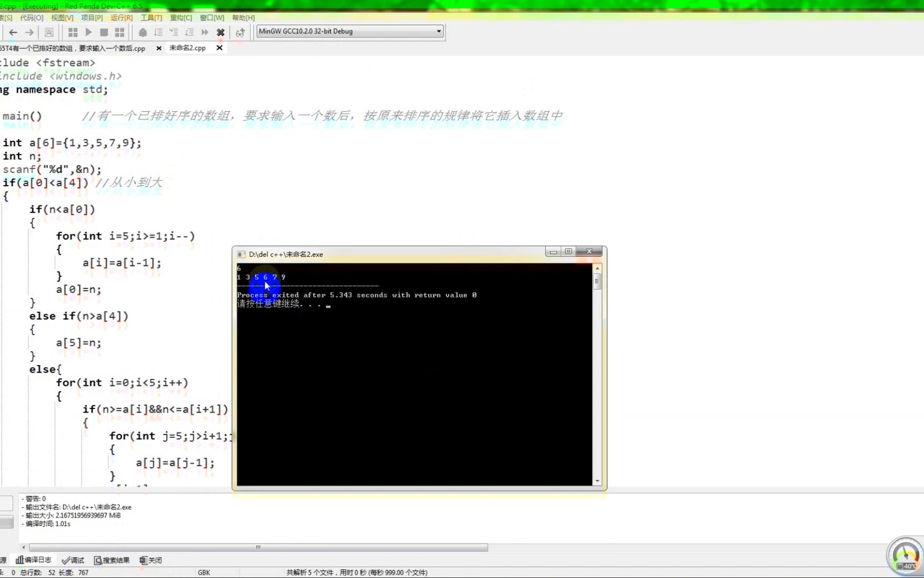Click the Step Over debug icon
Image resolution: width=924 pixels, height=578 pixels.
158,32
